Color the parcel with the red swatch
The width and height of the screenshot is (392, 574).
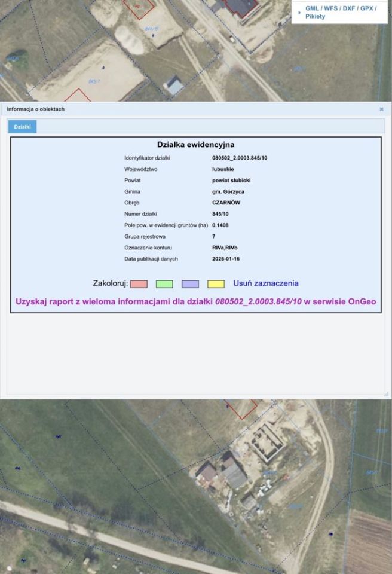[x=139, y=284]
